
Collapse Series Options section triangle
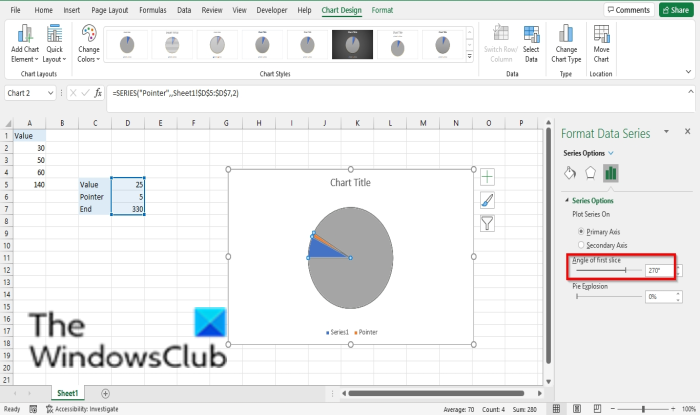(567, 200)
